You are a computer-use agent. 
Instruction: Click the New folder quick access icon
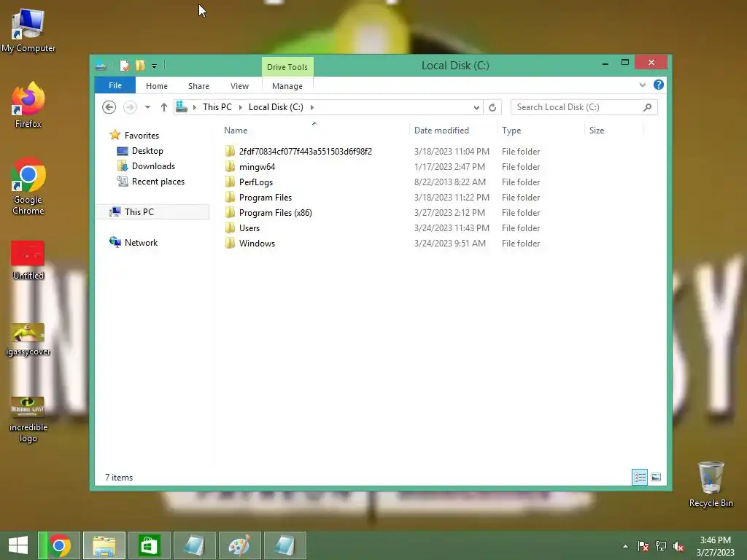click(x=140, y=66)
